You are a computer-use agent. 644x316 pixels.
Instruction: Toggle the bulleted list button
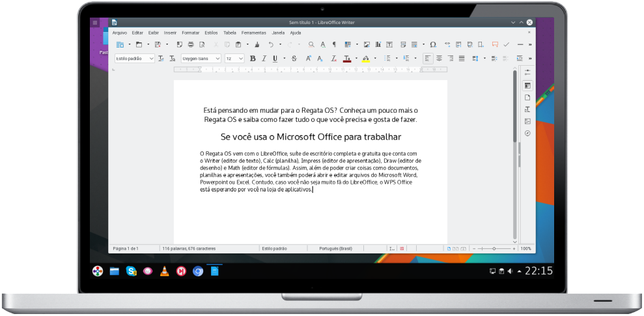[387, 59]
